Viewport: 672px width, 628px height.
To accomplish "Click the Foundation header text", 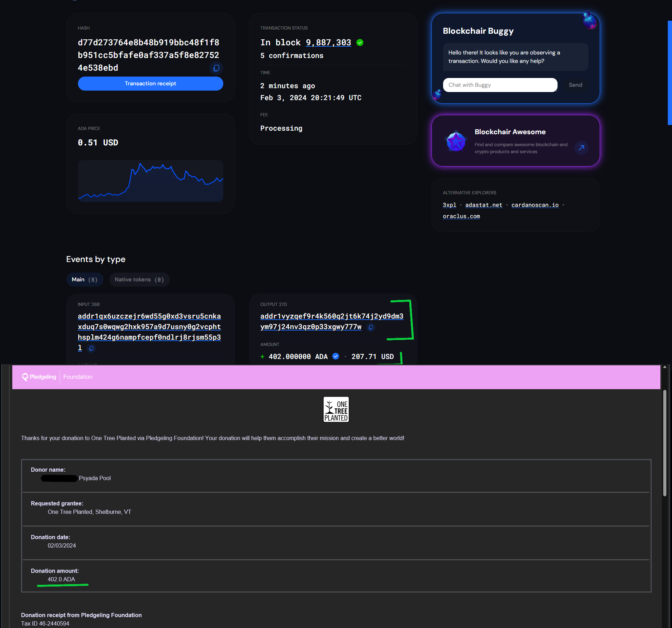I will click(78, 377).
